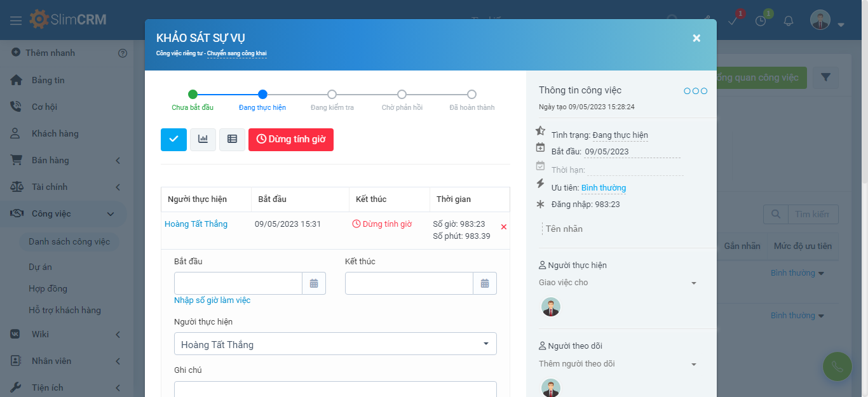The image size is (868, 397).
Task: Click the Tên nhãn label input
Action: (564, 229)
